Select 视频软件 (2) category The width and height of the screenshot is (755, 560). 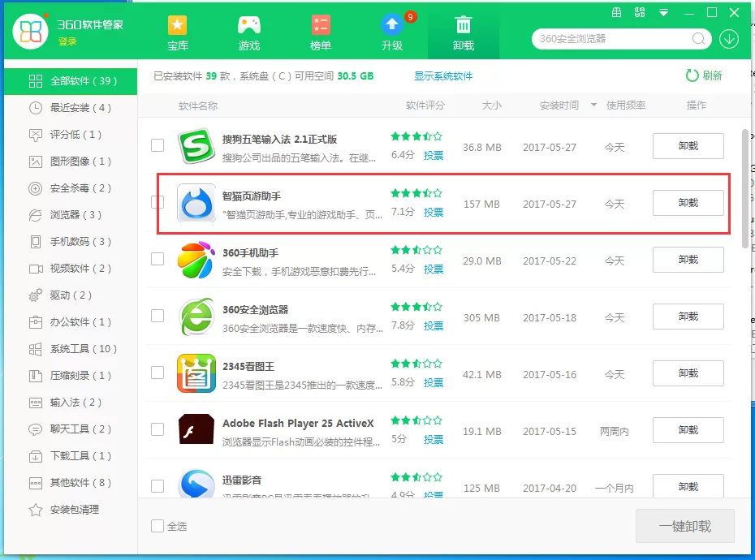71,268
